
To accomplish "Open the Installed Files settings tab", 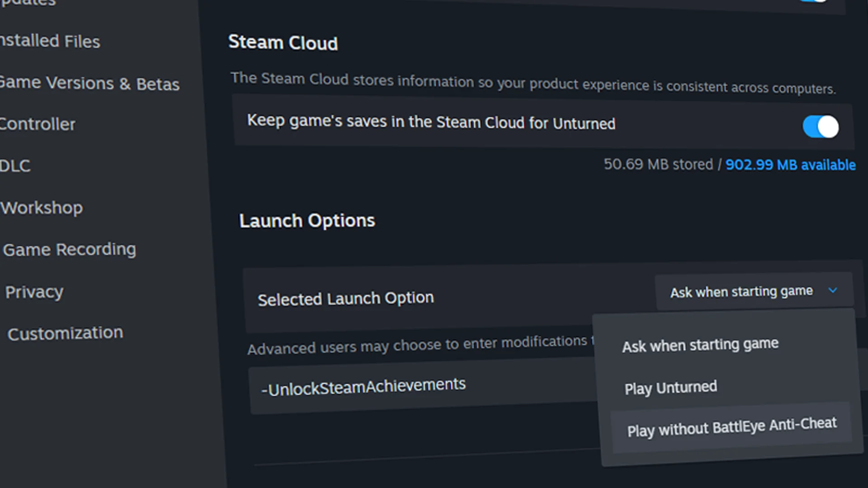I will [50, 41].
